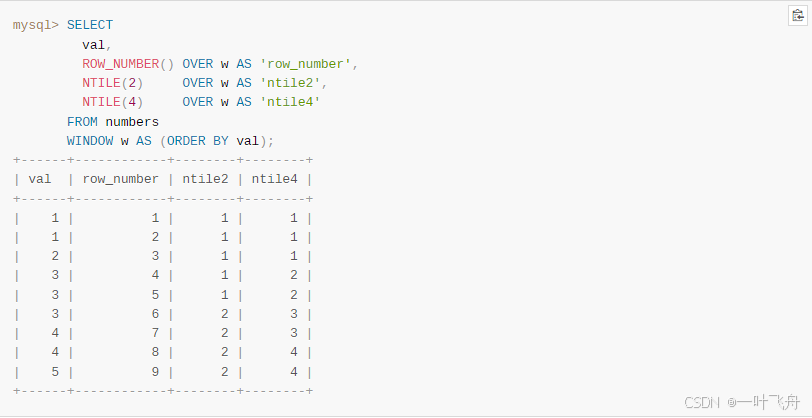Click the CSDN watermark text
The image size is (812, 418).
702,402
